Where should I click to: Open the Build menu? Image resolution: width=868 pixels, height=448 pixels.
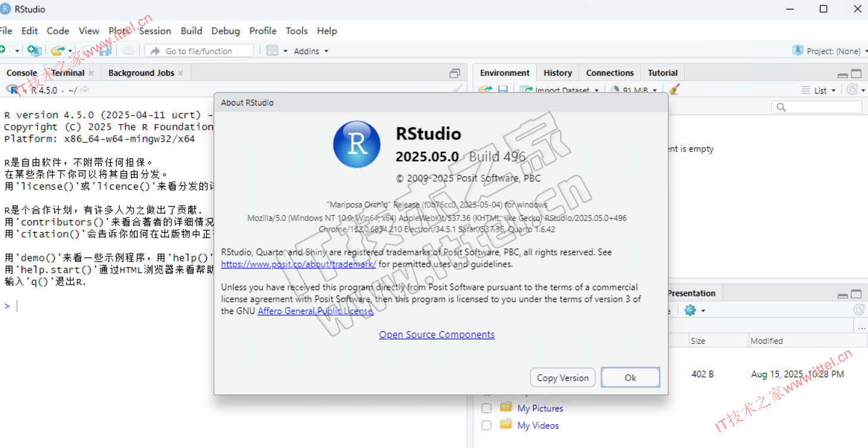tap(192, 31)
